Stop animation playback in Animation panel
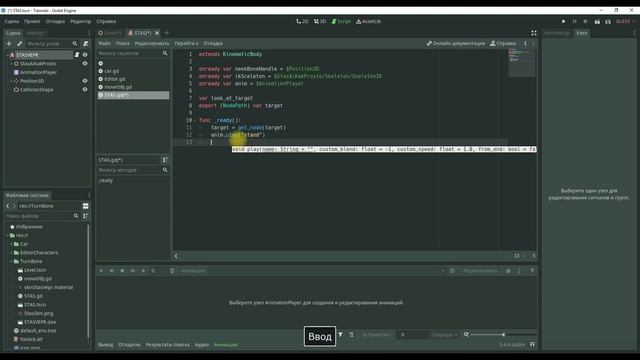 click(122, 271)
